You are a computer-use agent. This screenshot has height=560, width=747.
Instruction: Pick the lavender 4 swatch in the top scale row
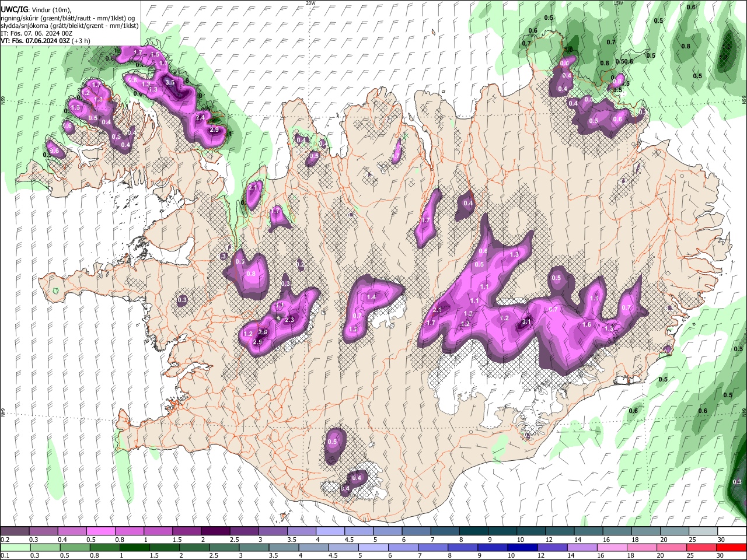(x=330, y=531)
